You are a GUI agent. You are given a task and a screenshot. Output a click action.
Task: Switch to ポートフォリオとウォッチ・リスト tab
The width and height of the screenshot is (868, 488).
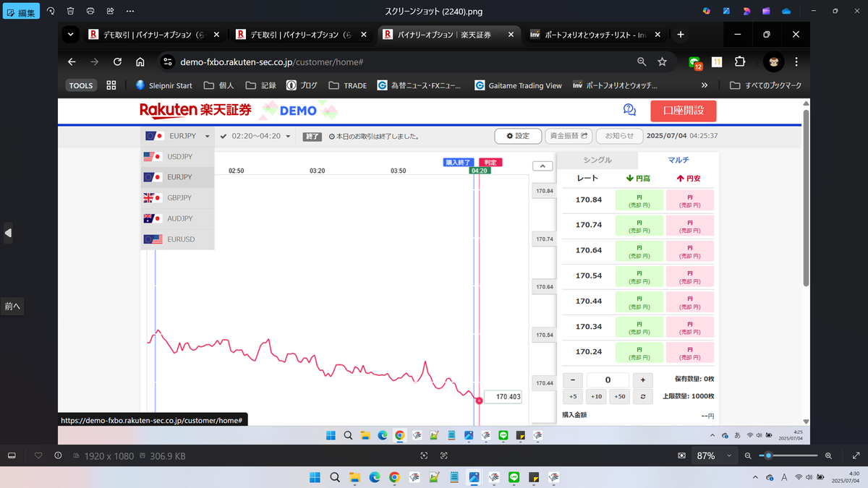click(x=596, y=35)
